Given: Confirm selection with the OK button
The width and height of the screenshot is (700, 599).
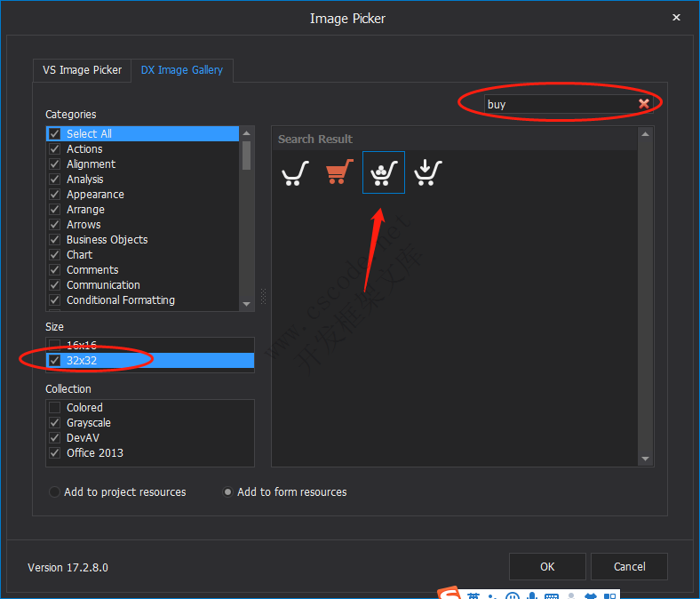Looking at the screenshot, I should pyautogui.click(x=547, y=566).
